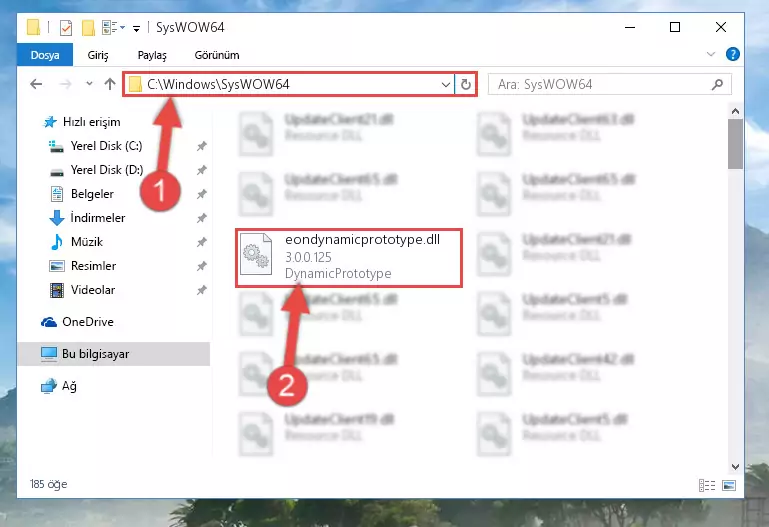Open Müzik folder in sidebar
The height and width of the screenshot is (527, 769).
(87, 242)
